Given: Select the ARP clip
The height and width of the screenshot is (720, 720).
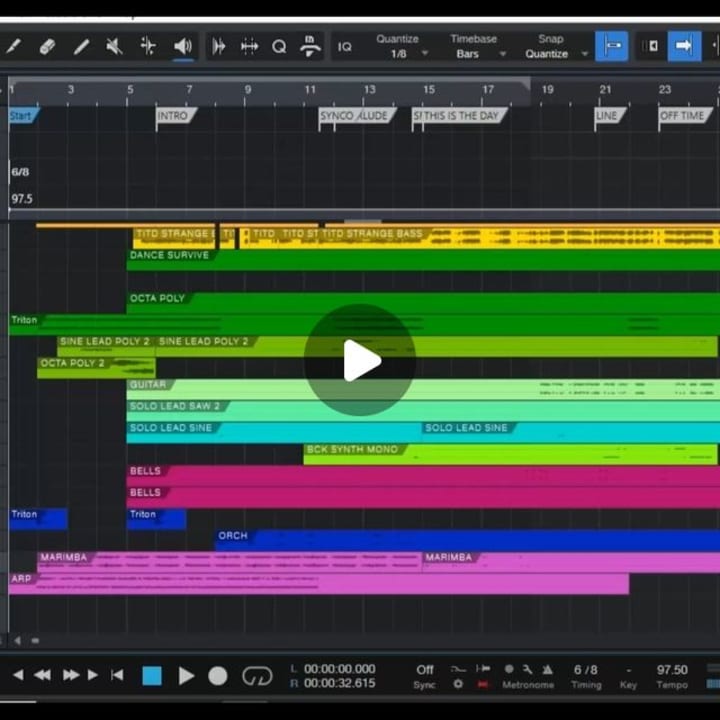Looking at the screenshot, I should tap(319, 584).
